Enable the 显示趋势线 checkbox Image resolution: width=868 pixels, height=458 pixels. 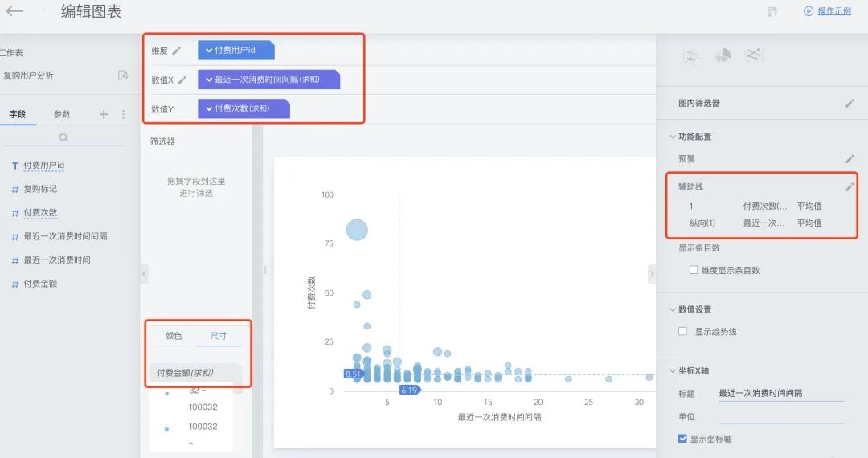[x=682, y=331]
